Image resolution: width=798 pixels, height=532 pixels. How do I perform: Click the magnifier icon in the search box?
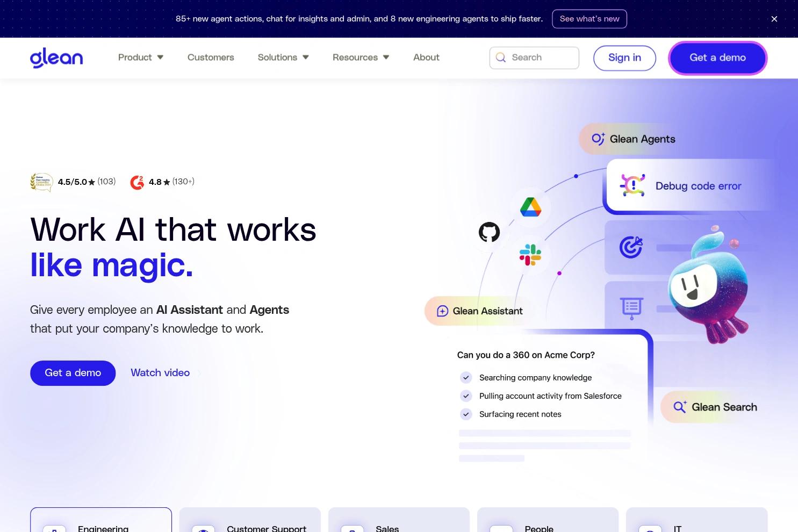(x=501, y=57)
